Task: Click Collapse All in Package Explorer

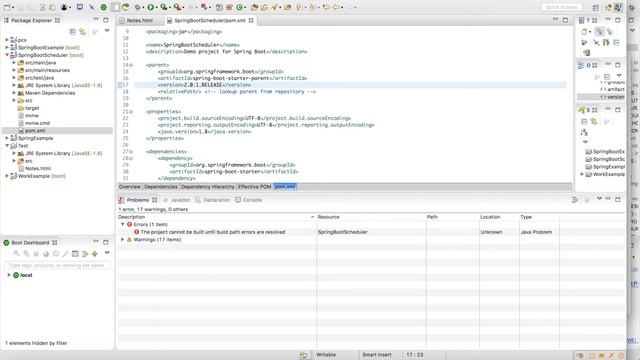Action: click(73, 31)
